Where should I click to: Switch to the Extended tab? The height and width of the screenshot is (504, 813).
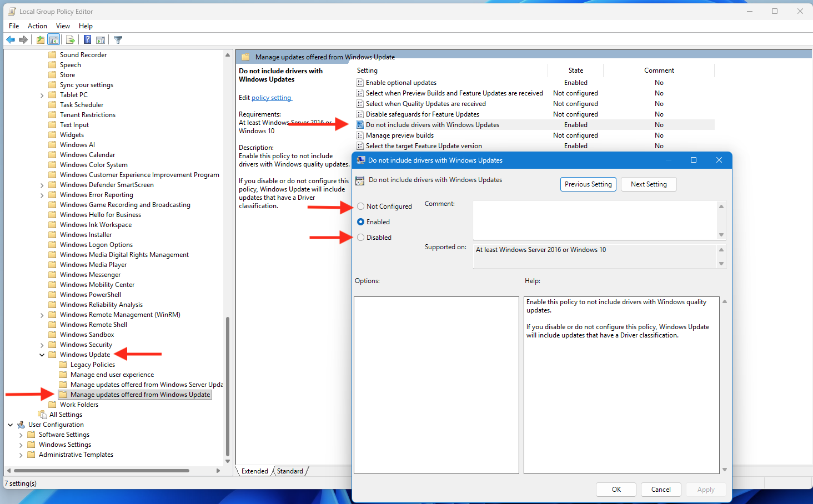pyautogui.click(x=255, y=471)
